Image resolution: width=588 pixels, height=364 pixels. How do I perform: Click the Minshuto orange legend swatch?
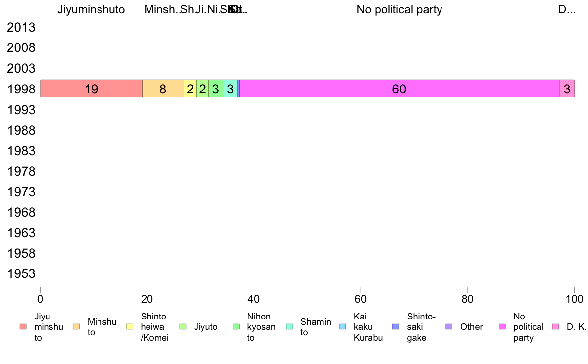click(77, 327)
